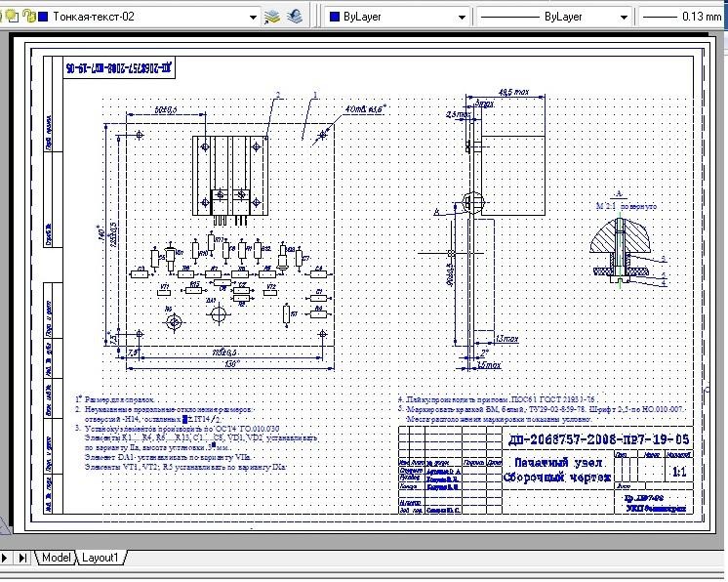This screenshot has width=728, height=582.
Task: Click the blue layer color swatch
Action: [x=43, y=17]
